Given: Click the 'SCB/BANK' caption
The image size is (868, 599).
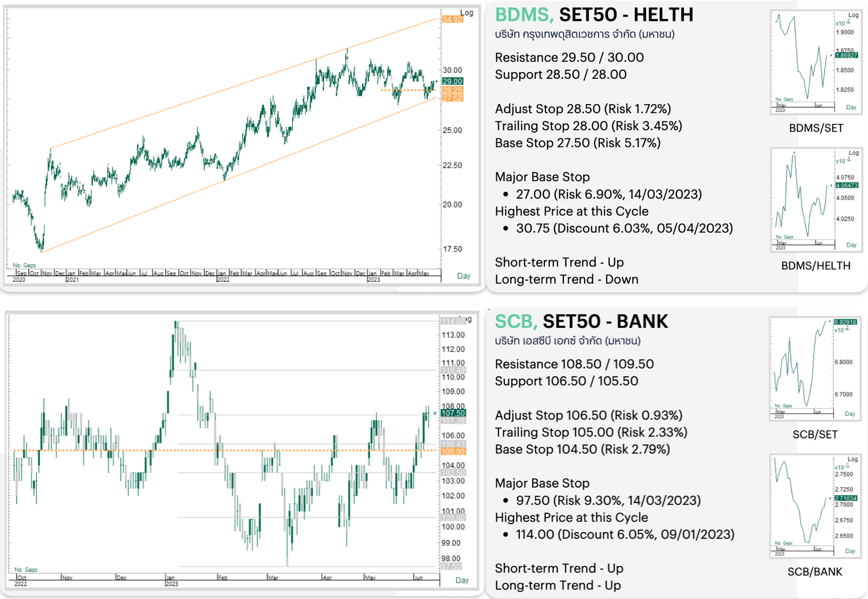Looking at the screenshot, I should [815, 571].
